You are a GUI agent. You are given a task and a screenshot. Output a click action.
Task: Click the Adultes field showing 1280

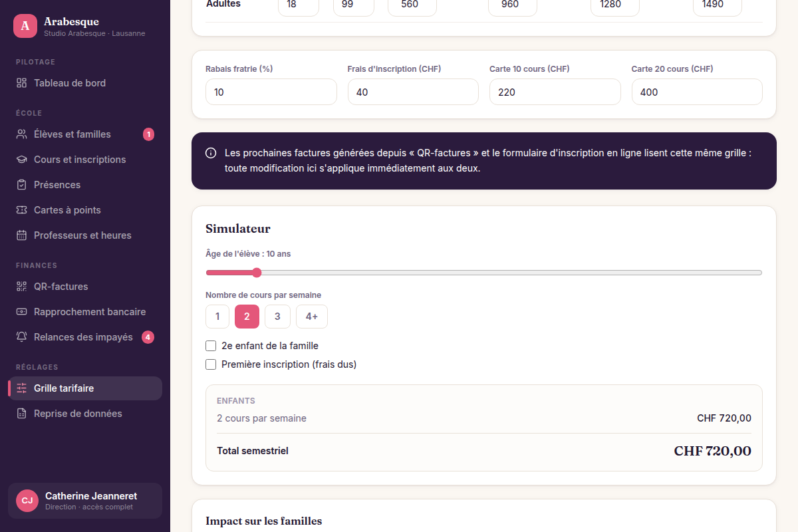(615, 7)
